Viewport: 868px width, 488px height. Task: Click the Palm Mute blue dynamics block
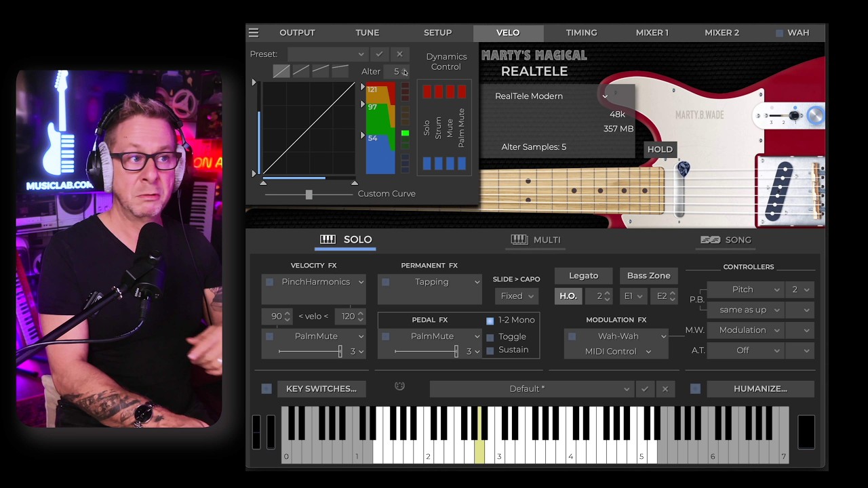[x=462, y=163]
